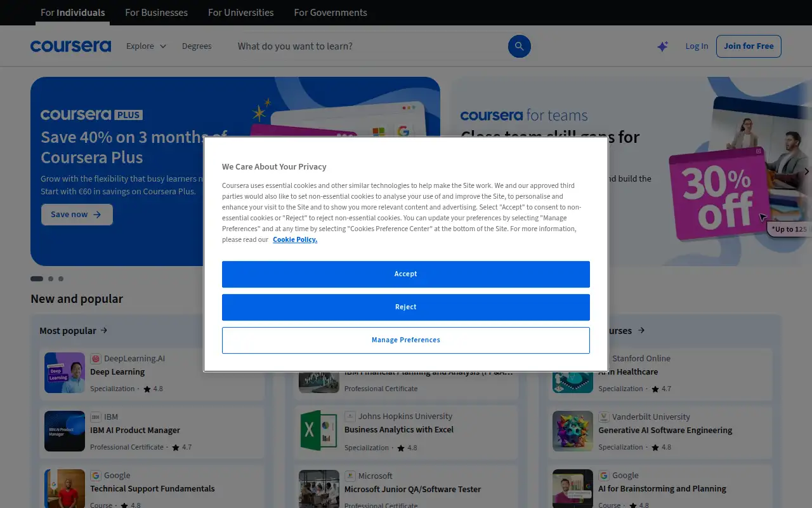The height and width of the screenshot is (508, 812).
Task: Open AI for Brainstorming and Planning title
Action: 662,489
